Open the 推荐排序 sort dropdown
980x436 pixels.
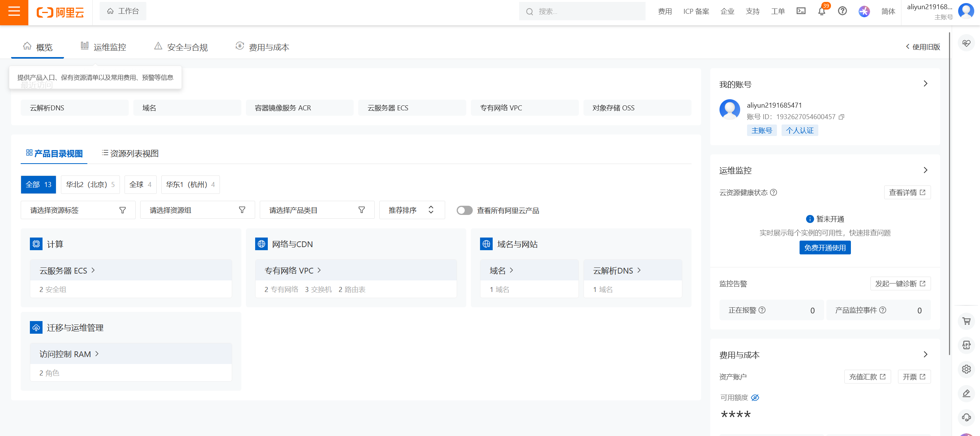(412, 210)
